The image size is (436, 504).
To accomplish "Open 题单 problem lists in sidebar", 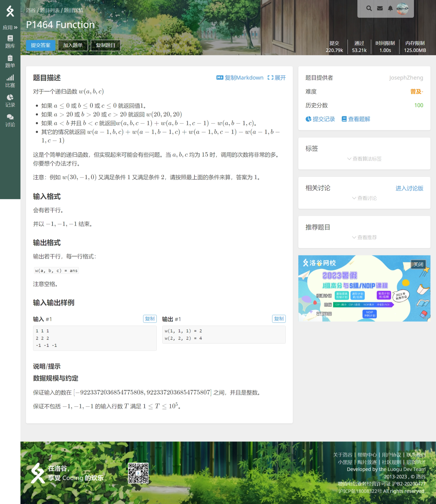I will pos(10,62).
